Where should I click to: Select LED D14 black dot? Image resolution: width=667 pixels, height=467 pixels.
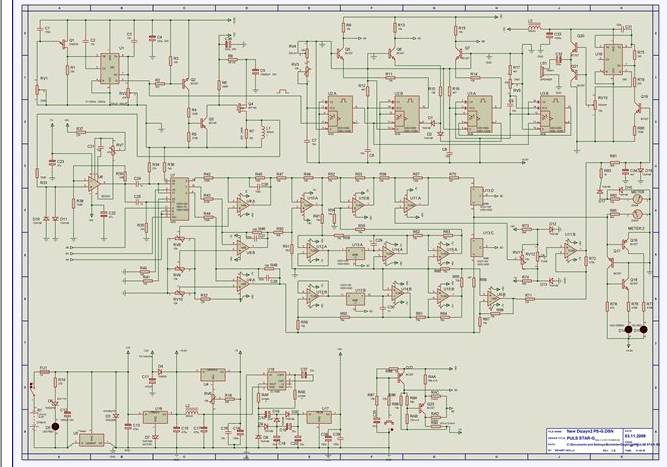pos(628,329)
